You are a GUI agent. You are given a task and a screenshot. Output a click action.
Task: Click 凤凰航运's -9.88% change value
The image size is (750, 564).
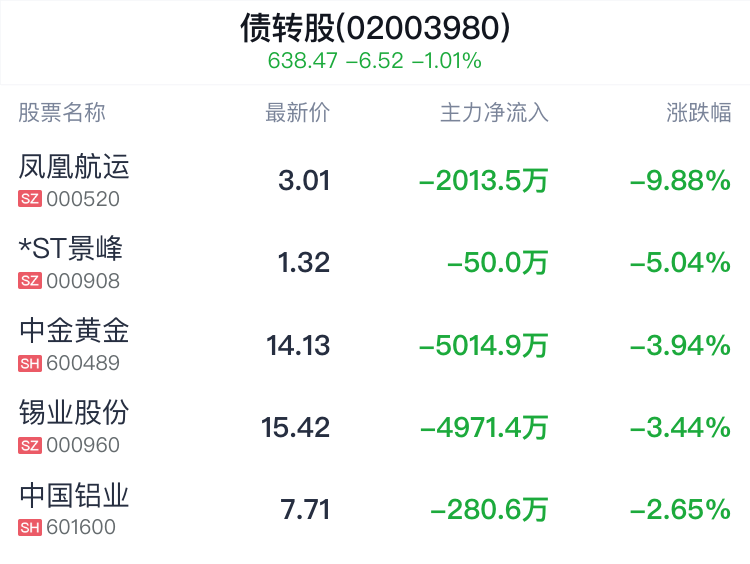point(680,181)
